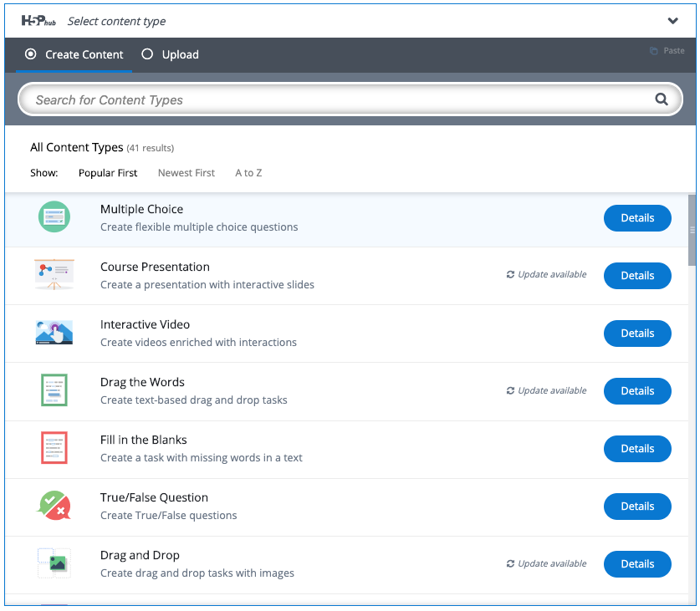Collapse the Select content type chevron
The height and width of the screenshot is (611, 700).
click(x=673, y=21)
